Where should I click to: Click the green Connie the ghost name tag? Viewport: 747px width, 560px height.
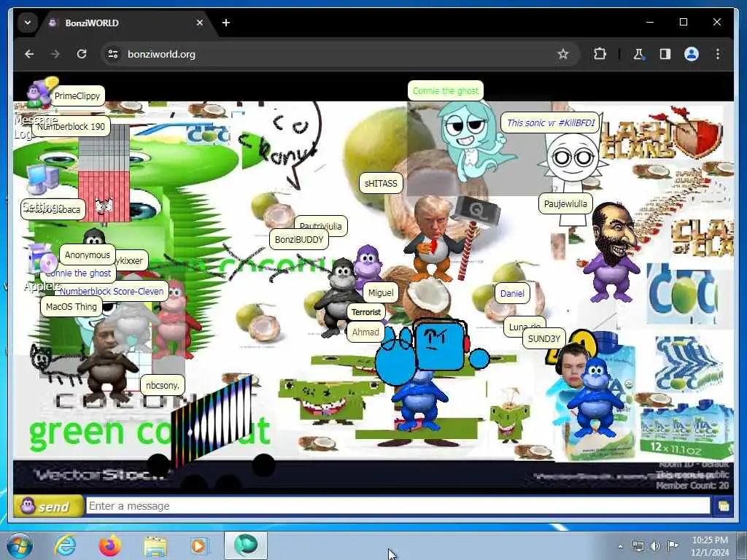pyautogui.click(x=446, y=90)
